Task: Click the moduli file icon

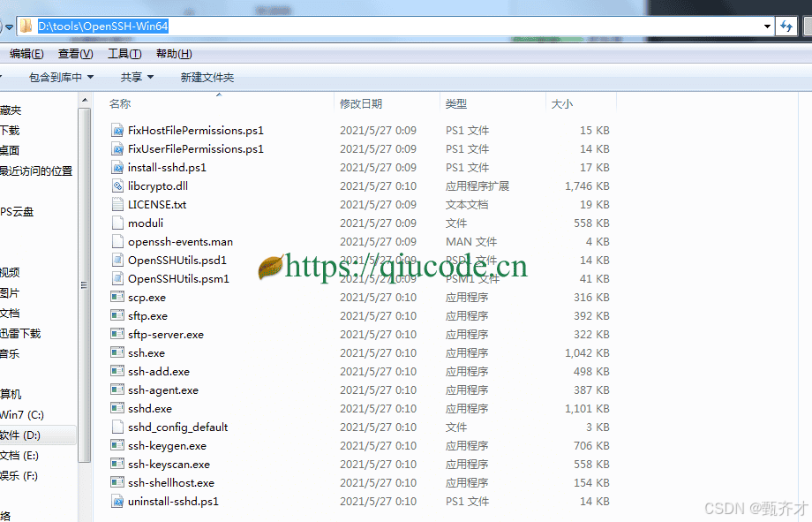Action: [117, 223]
